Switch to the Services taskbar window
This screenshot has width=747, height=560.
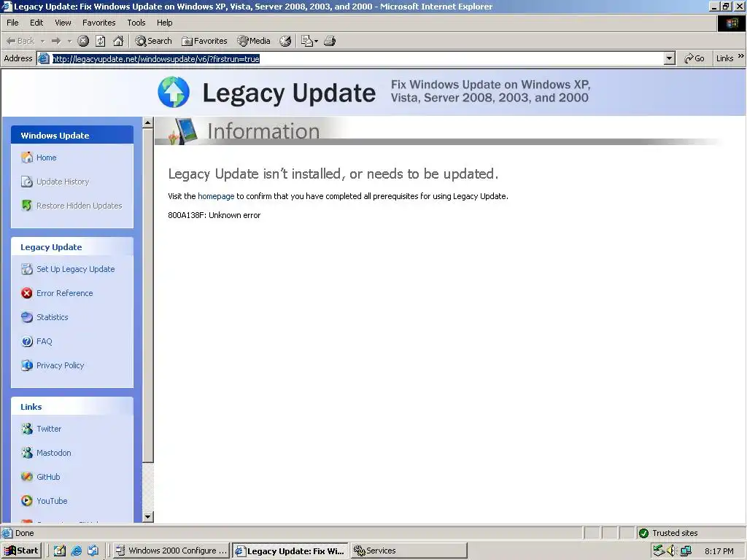coord(409,551)
